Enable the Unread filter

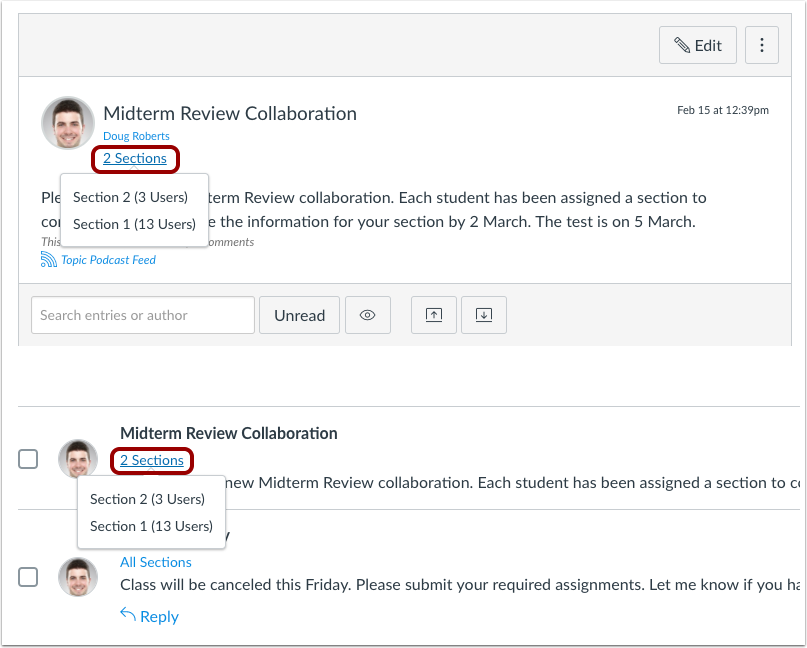pos(299,315)
